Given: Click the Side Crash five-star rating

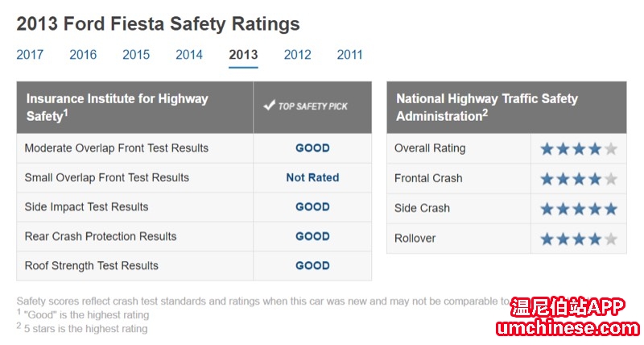Looking at the screenshot, I should coord(579,209).
